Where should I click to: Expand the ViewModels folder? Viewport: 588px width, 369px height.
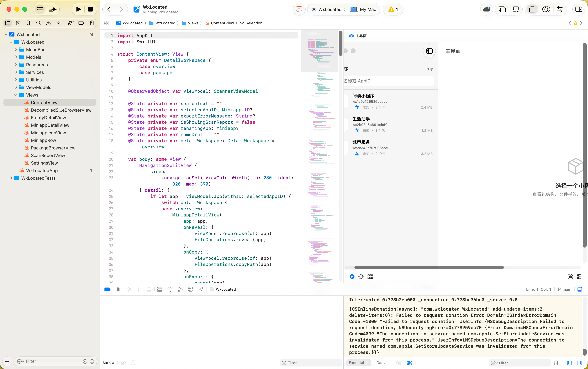coord(16,87)
